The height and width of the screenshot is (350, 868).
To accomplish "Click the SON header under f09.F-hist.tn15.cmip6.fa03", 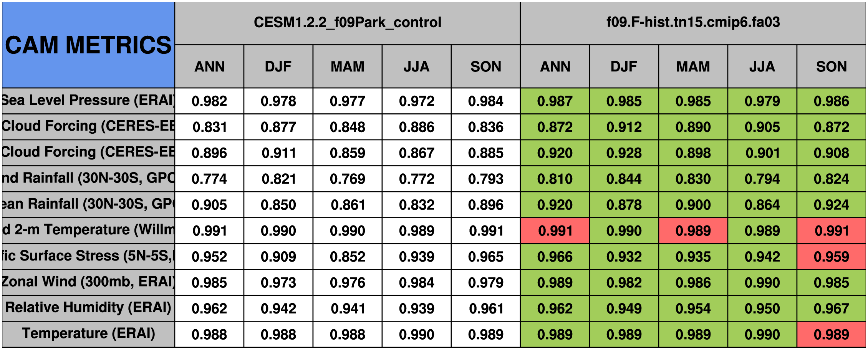I will [x=831, y=67].
